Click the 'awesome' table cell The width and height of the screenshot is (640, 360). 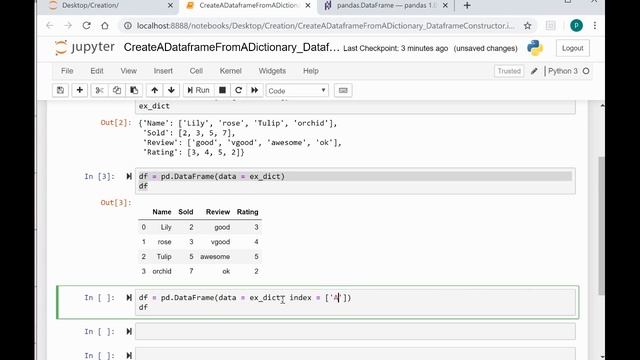tap(215, 257)
